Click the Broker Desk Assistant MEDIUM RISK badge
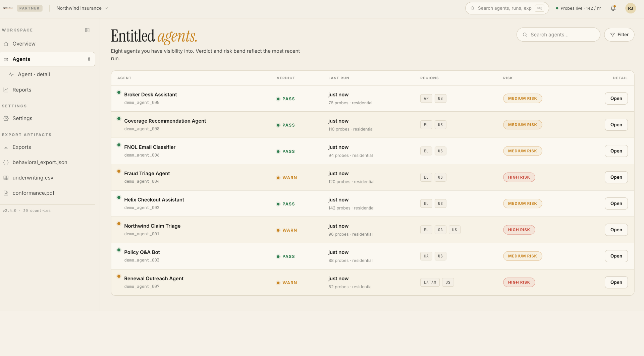Viewport: 644px width, 356px height. [522, 99]
